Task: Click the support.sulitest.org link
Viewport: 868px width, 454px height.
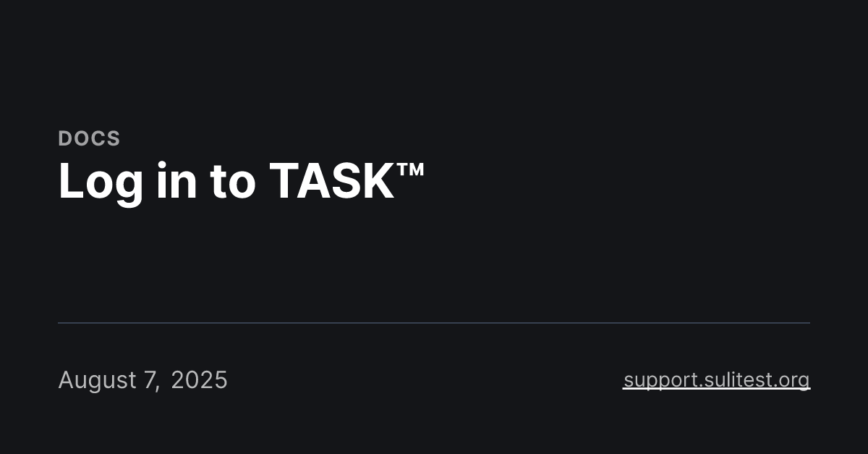Action: click(x=716, y=379)
